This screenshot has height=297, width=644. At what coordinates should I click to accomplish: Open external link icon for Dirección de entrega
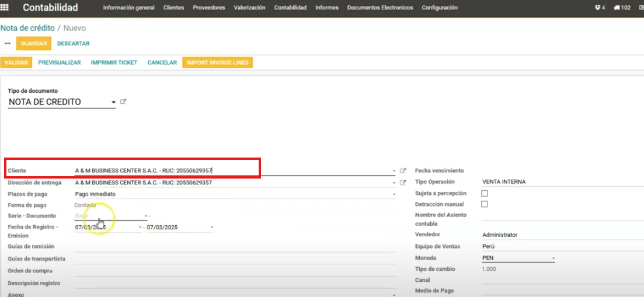tap(403, 183)
